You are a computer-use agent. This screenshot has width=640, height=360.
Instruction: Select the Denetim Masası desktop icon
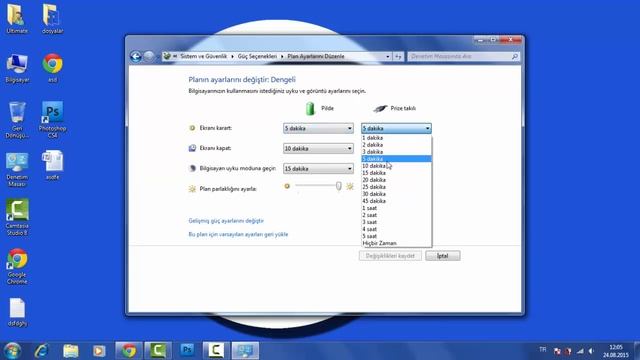[17, 169]
